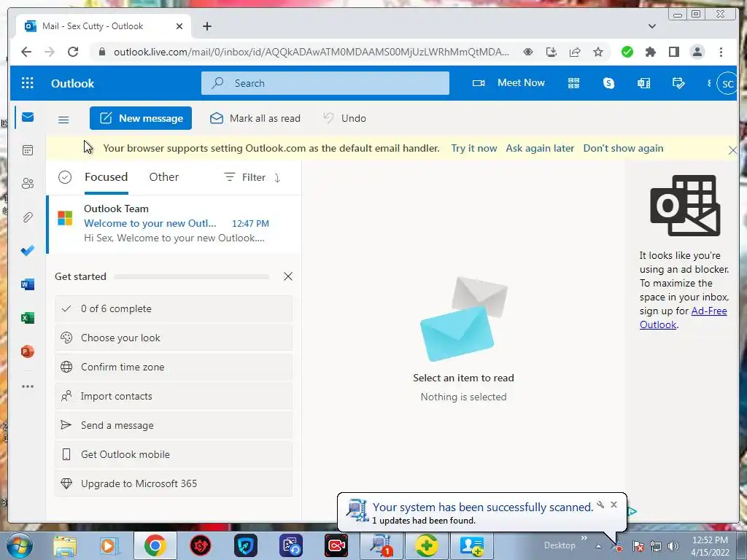Viewport: 747px width, 560px height.
Task: Open Chrome side panel icon
Action: [673, 52]
